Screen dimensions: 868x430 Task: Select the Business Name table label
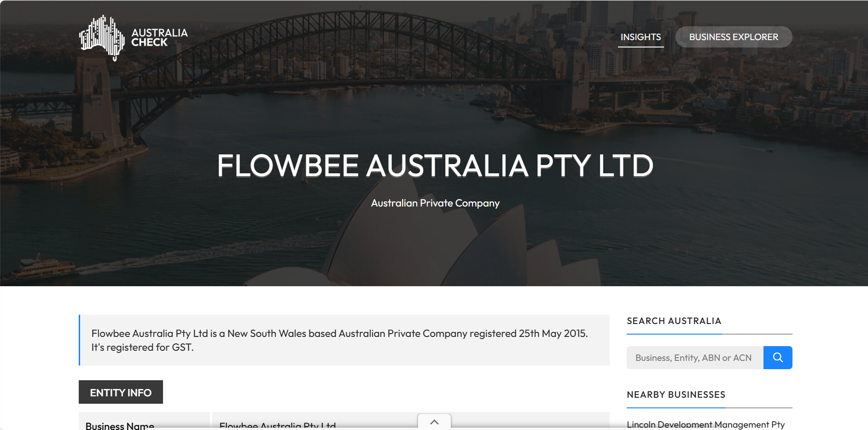120,425
